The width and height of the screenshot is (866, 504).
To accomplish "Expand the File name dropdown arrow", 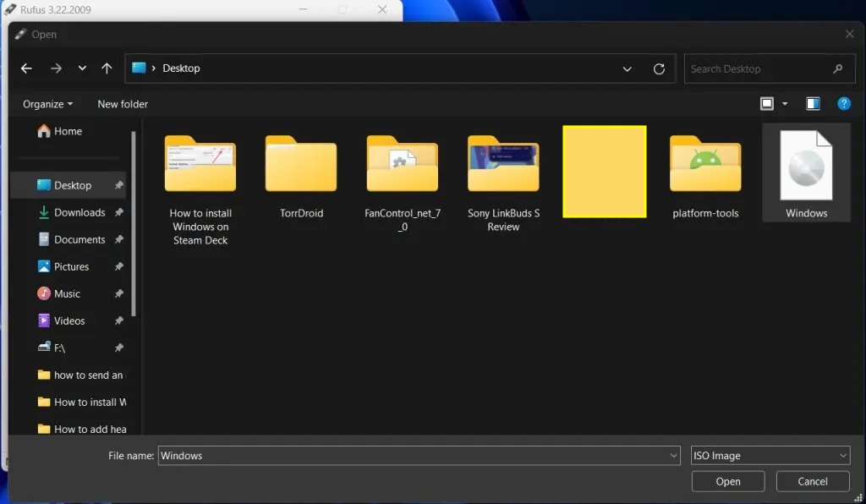I will pyautogui.click(x=673, y=456).
